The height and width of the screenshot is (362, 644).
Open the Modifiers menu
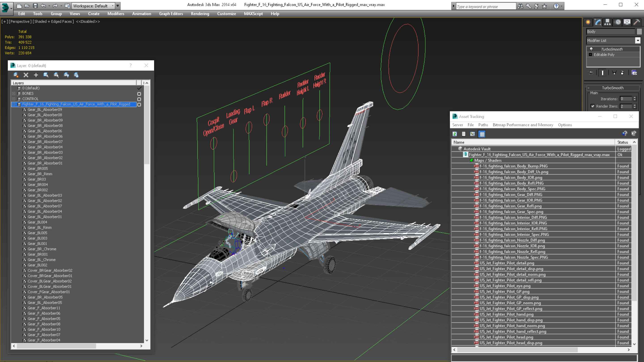coord(116,14)
